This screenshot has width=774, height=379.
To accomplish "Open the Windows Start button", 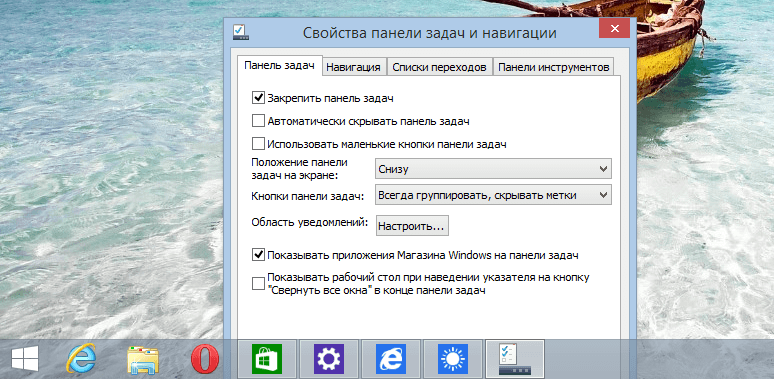I will click(x=24, y=359).
